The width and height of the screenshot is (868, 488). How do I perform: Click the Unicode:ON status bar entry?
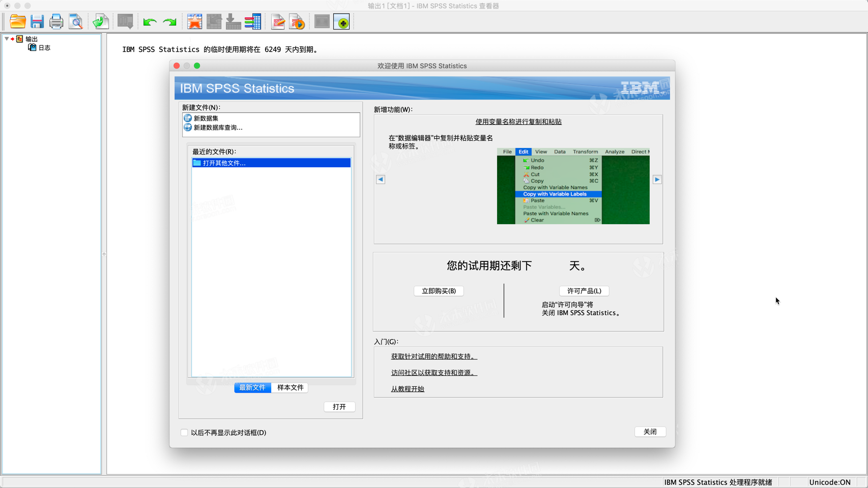point(830,482)
